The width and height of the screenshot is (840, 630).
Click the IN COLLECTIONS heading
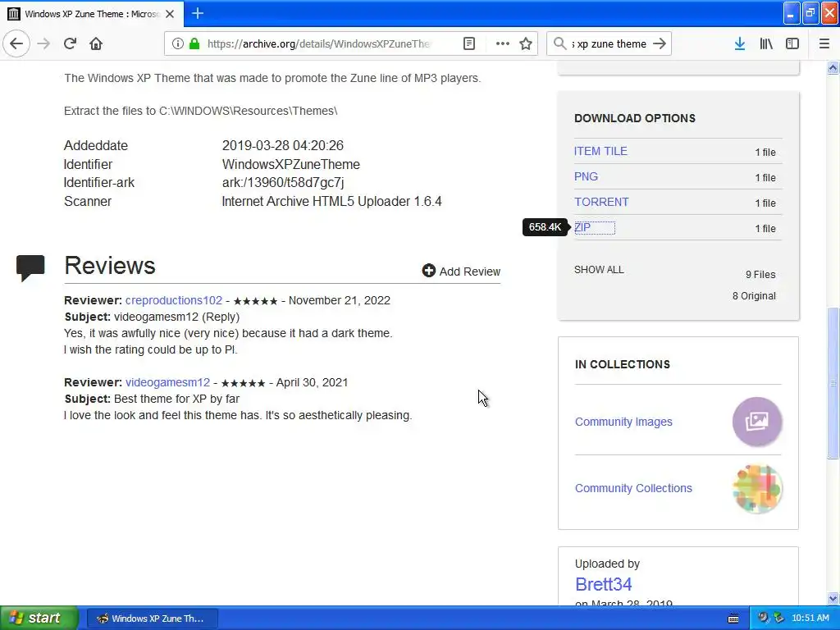(x=623, y=364)
